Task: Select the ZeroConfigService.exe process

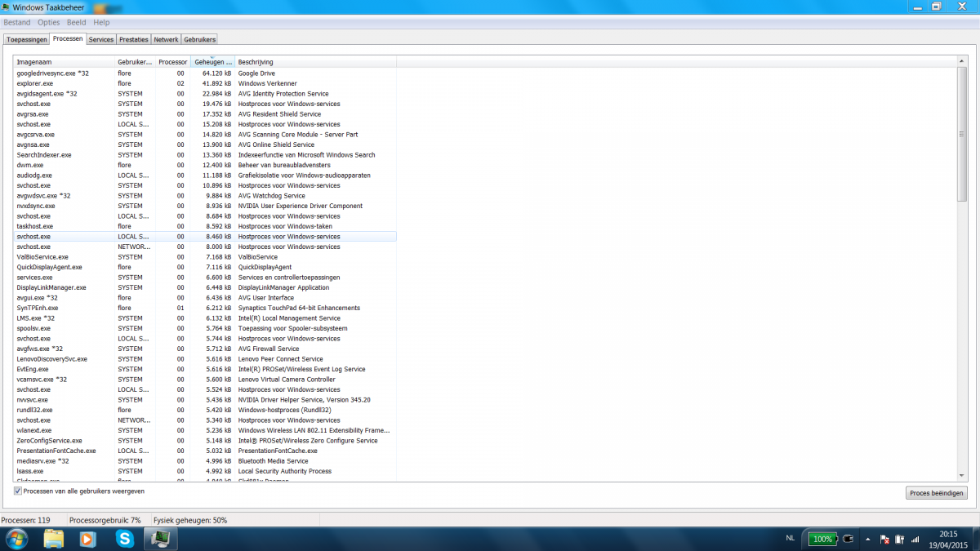Action: click(205, 441)
